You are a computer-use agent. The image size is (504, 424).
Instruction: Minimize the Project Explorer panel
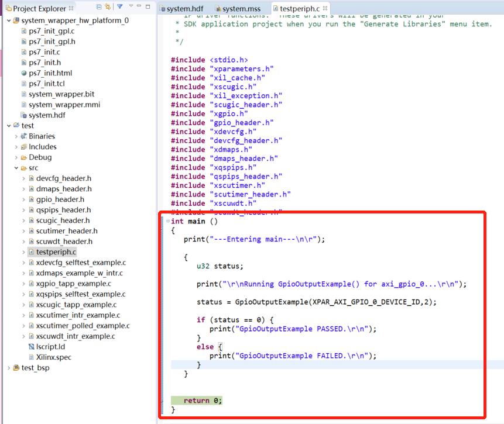(x=139, y=6)
